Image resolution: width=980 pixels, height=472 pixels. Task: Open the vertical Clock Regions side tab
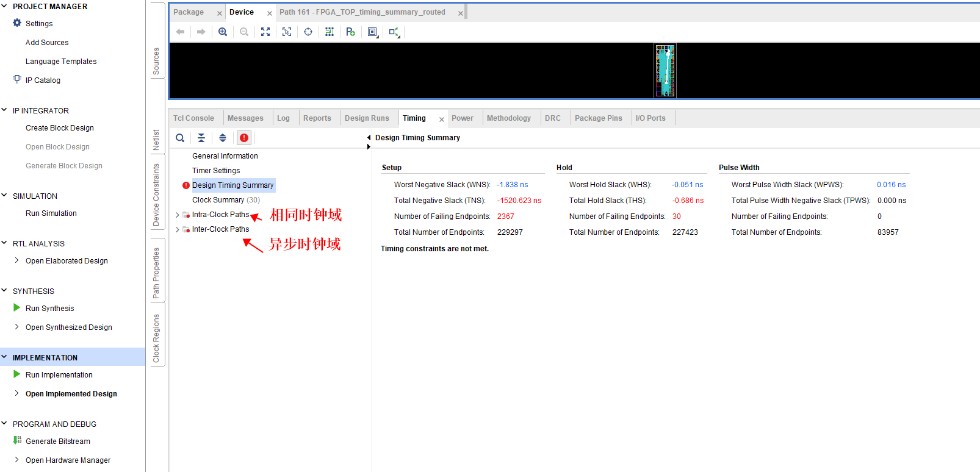(157, 338)
